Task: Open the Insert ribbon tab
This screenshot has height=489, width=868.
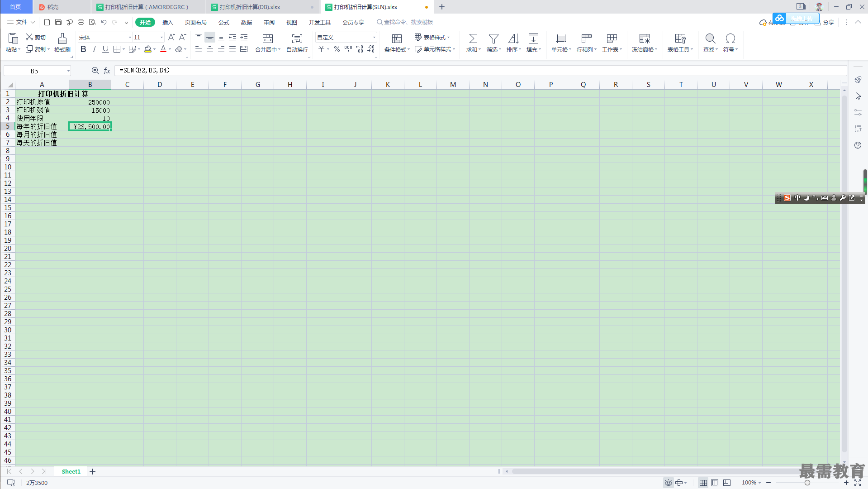Action: (168, 22)
